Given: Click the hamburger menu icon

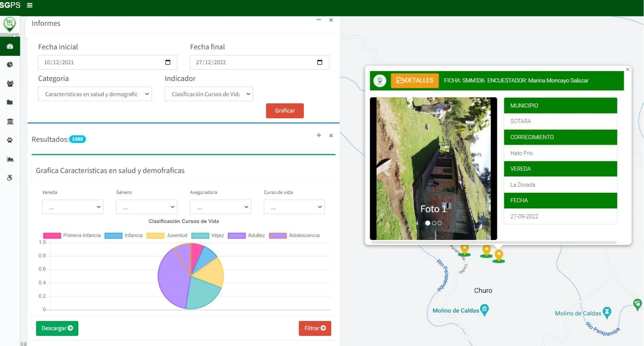Looking at the screenshot, I should coord(30,5).
